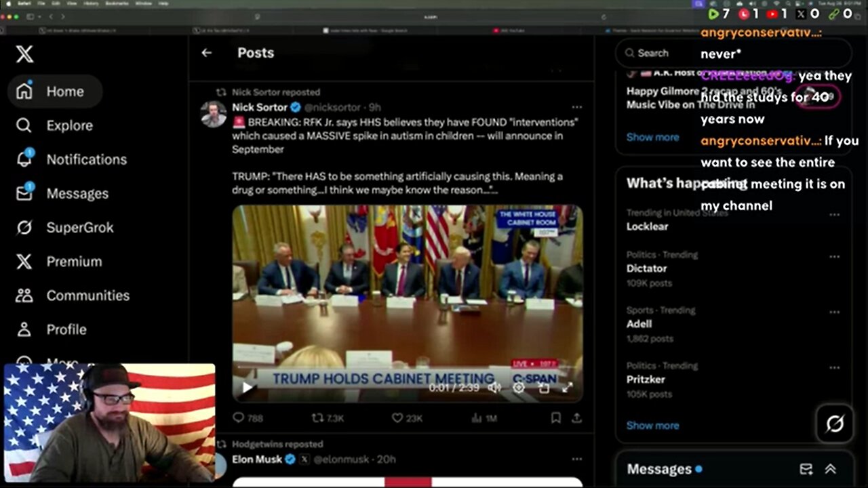This screenshot has height=488, width=868.
Task: Open the Premium page
Action: tap(59, 261)
